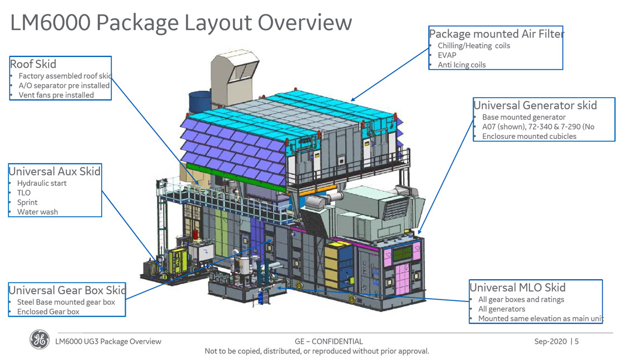Select the 'Hydraulic start' bullet
620x364 pixels.
point(42,183)
